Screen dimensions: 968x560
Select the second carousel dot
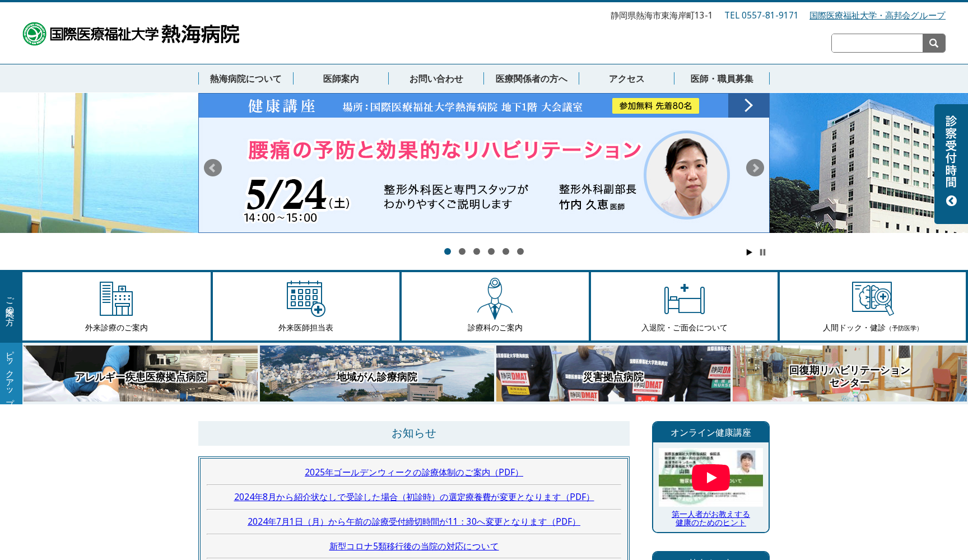[x=462, y=251]
